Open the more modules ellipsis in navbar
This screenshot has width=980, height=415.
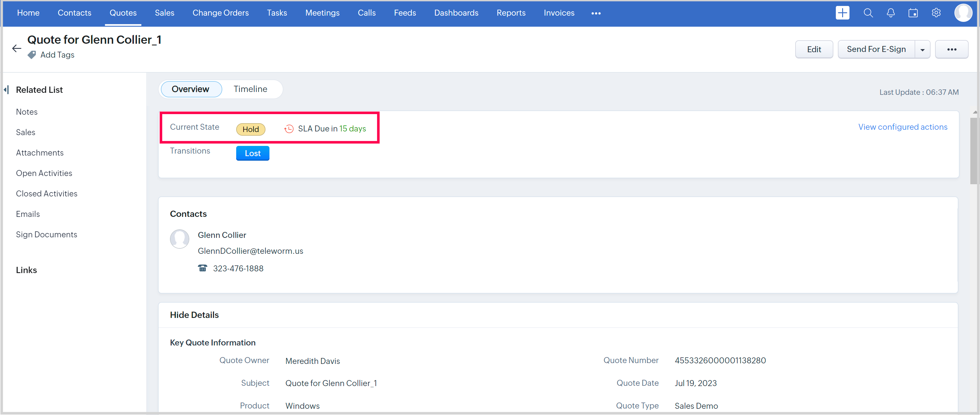(596, 13)
